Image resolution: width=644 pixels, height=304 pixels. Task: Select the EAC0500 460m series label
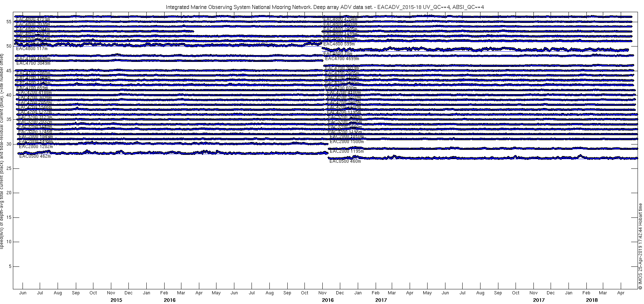345,161
